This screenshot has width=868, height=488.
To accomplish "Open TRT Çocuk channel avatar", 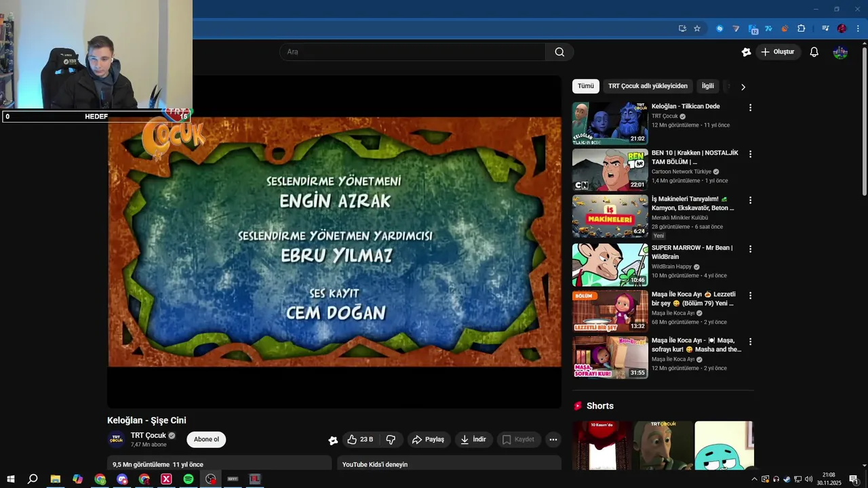I will [x=116, y=439].
